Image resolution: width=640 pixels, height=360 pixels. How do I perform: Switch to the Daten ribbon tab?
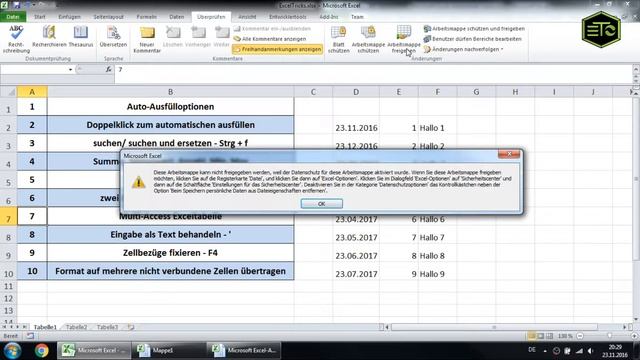pos(177,17)
